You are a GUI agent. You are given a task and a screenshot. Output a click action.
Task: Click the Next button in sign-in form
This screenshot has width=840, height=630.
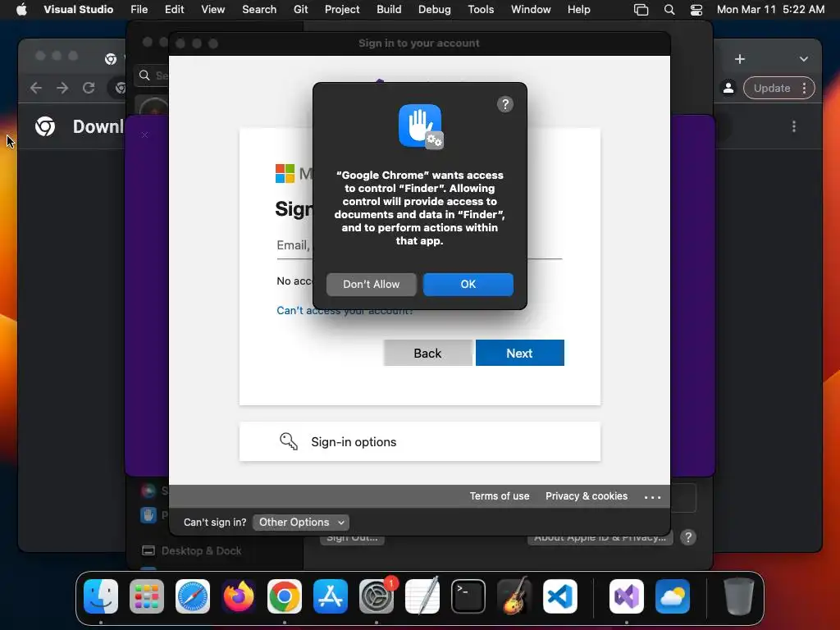(x=519, y=353)
